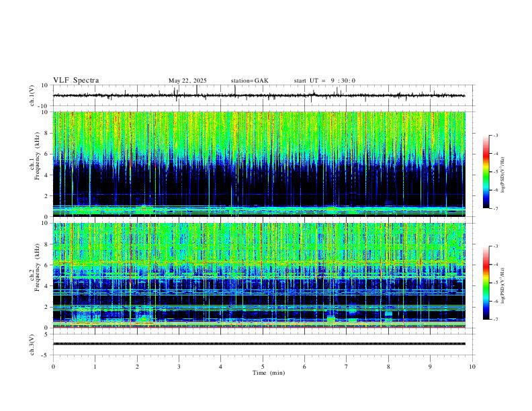The image size is (532, 411).
Task: Click the ch.2 "Frequency (kHz)" axis label
Action: click(x=38, y=267)
